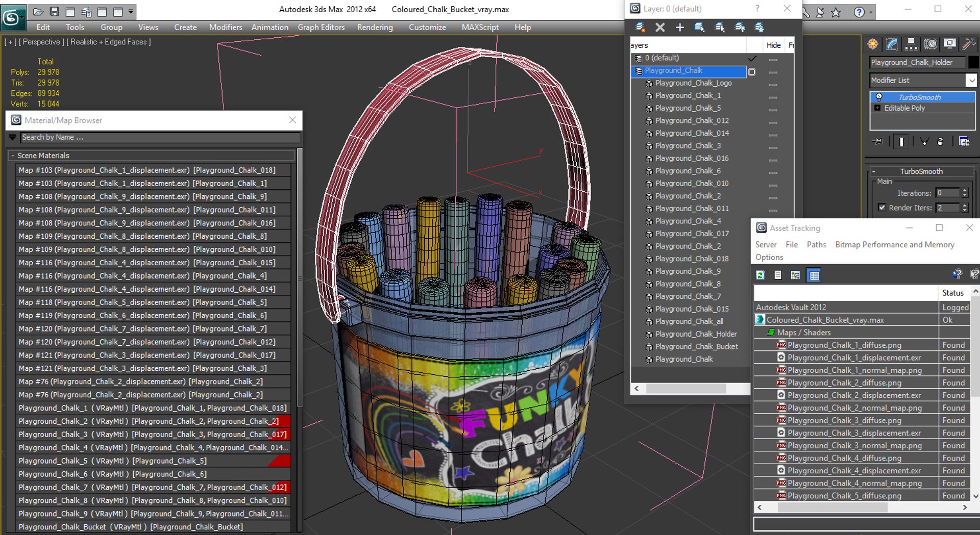Viewport: 980px width, 535px height.
Task: Click Configure Modifier Sets icon
Action: point(964,141)
